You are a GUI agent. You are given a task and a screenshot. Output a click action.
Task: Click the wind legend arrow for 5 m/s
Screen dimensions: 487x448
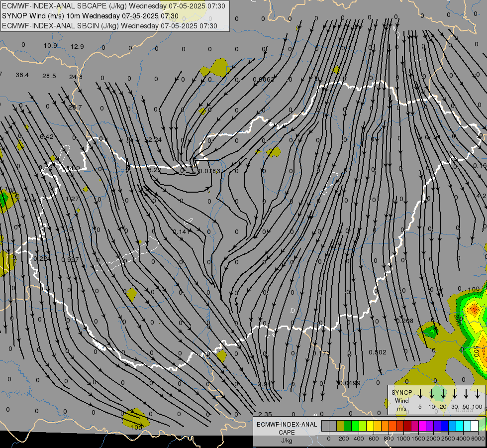tap(420, 393)
